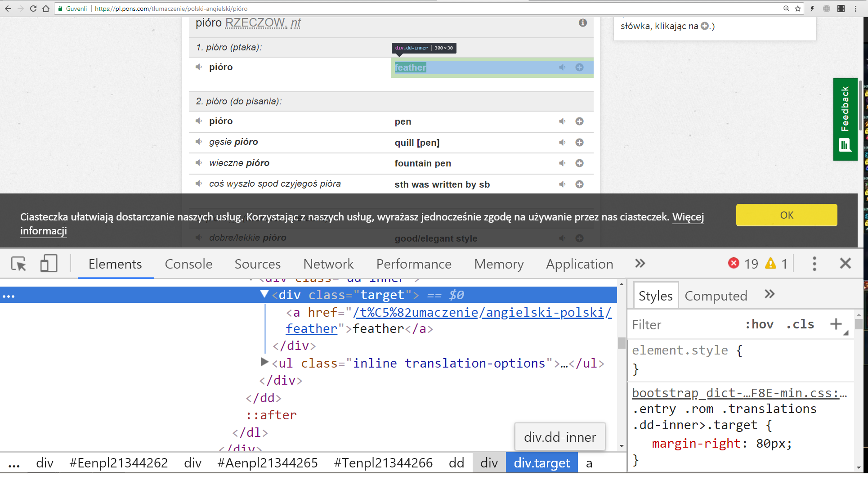This screenshot has height=485, width=868.
Task: Click the yellow warning count icon
Action: (770, 263)
